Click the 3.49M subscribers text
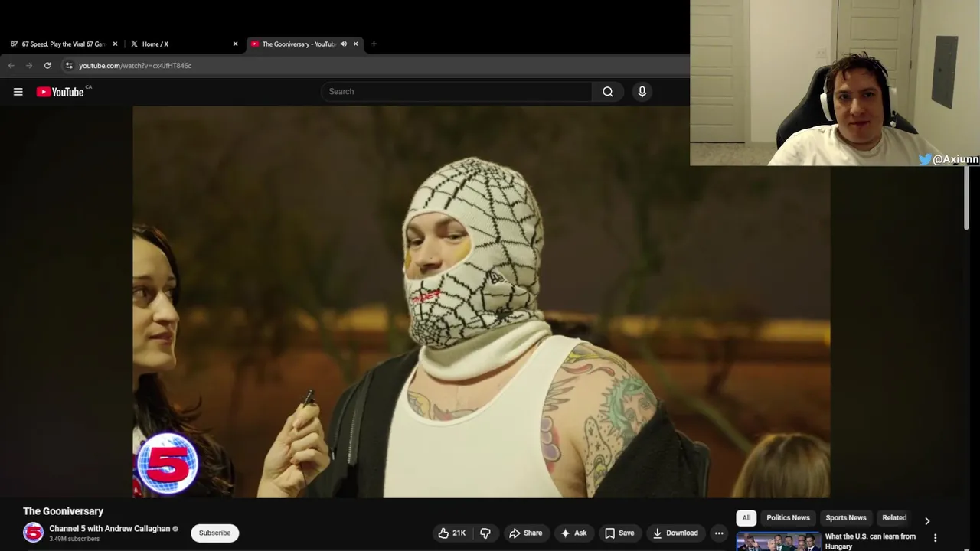980x551 pixels. pyautogui.click(x=74, y=539)
